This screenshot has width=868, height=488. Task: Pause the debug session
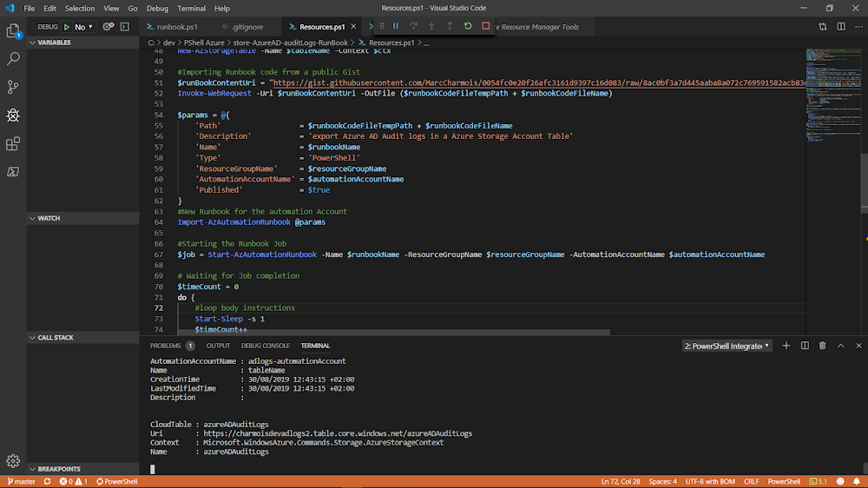395,26
